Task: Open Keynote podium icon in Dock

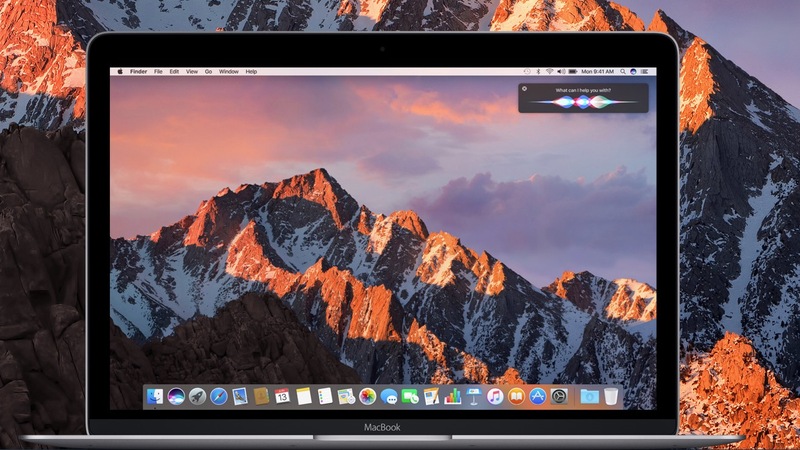Action: [473, 396]
